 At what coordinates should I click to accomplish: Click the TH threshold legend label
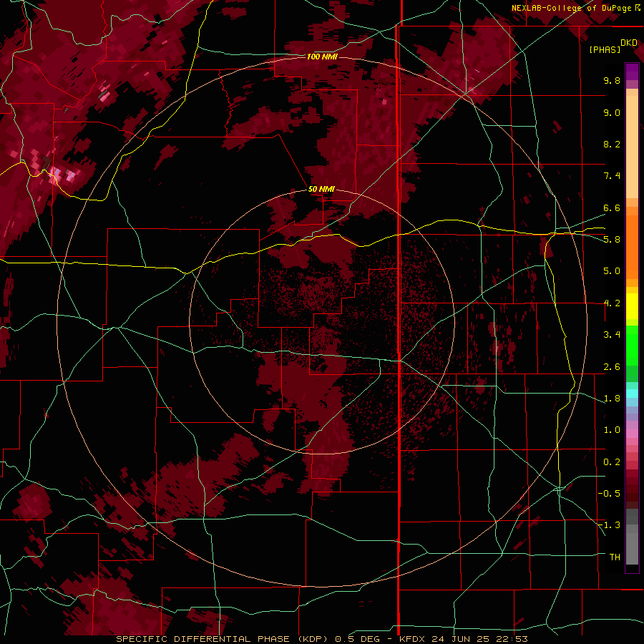[x=615, y=557]
